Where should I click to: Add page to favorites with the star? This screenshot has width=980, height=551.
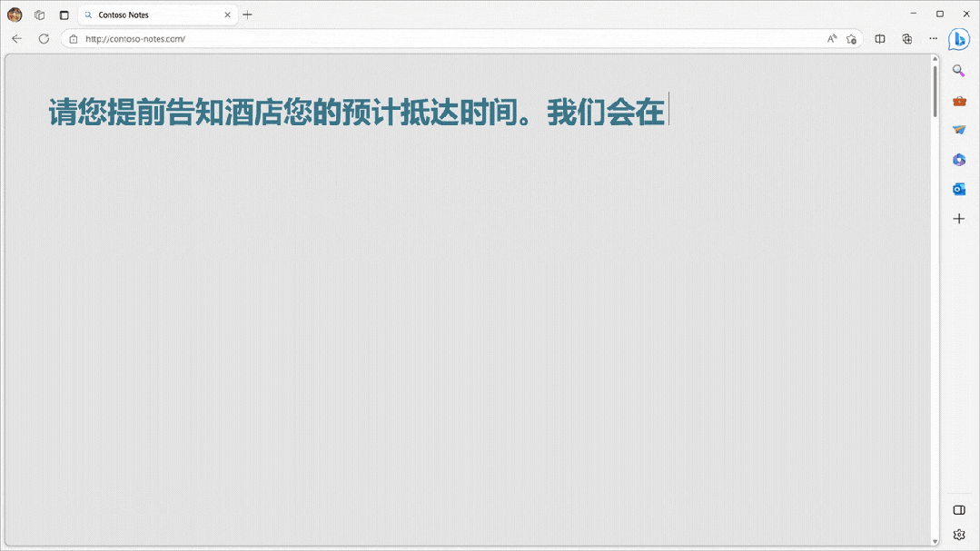851,38
